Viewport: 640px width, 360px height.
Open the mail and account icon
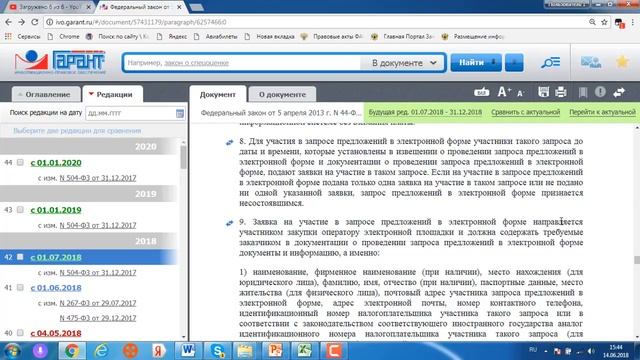[x=591, y=62]
